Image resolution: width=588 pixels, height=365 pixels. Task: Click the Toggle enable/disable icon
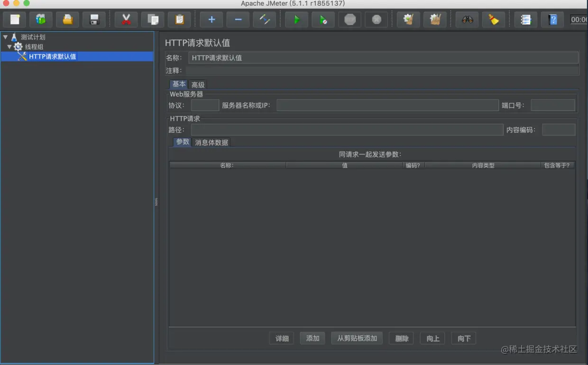click(265, 19)
